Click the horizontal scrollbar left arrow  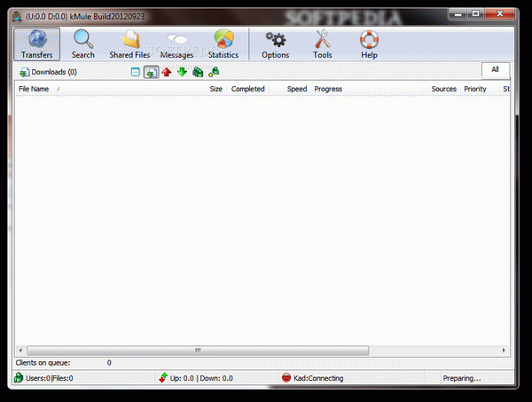point(20,350)
